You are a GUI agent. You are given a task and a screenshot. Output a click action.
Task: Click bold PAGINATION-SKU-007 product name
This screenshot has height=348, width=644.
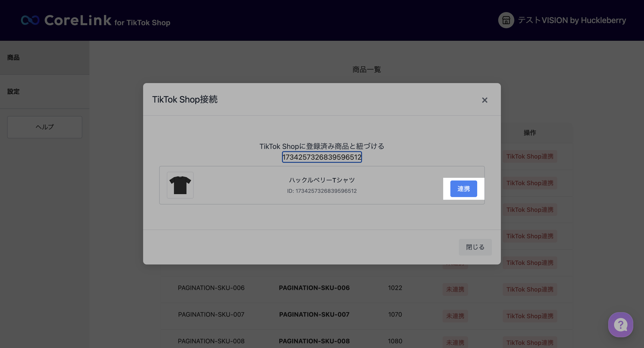click(x=314, y=314)
